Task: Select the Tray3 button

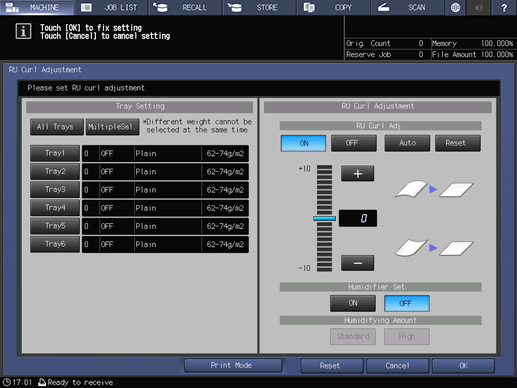Action: (55, 190)
